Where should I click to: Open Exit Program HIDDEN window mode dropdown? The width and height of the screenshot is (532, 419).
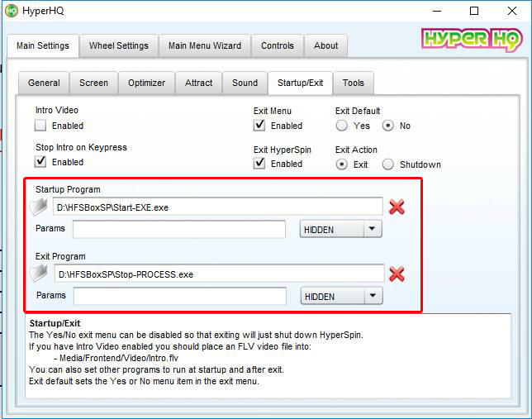coord(341,296)
